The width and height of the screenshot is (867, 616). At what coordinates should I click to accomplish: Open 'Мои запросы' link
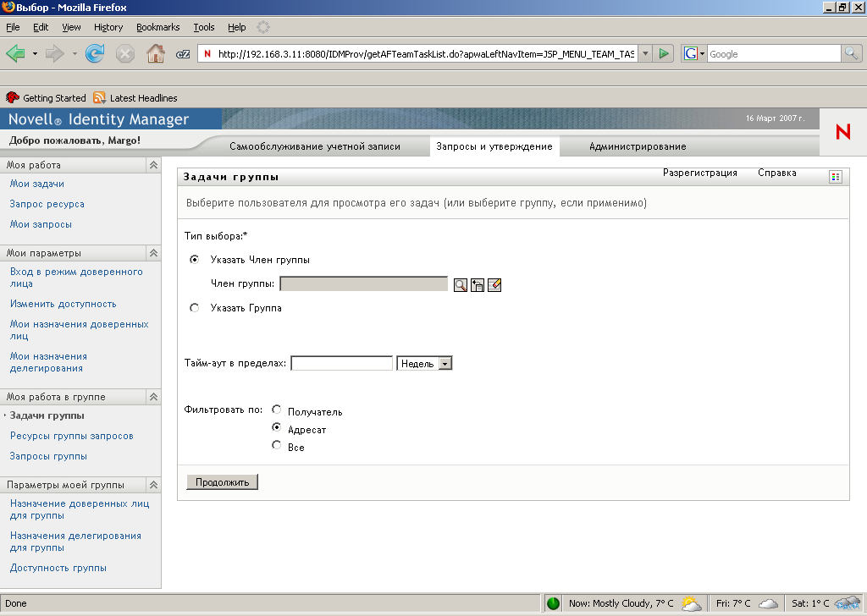(41, 224)
